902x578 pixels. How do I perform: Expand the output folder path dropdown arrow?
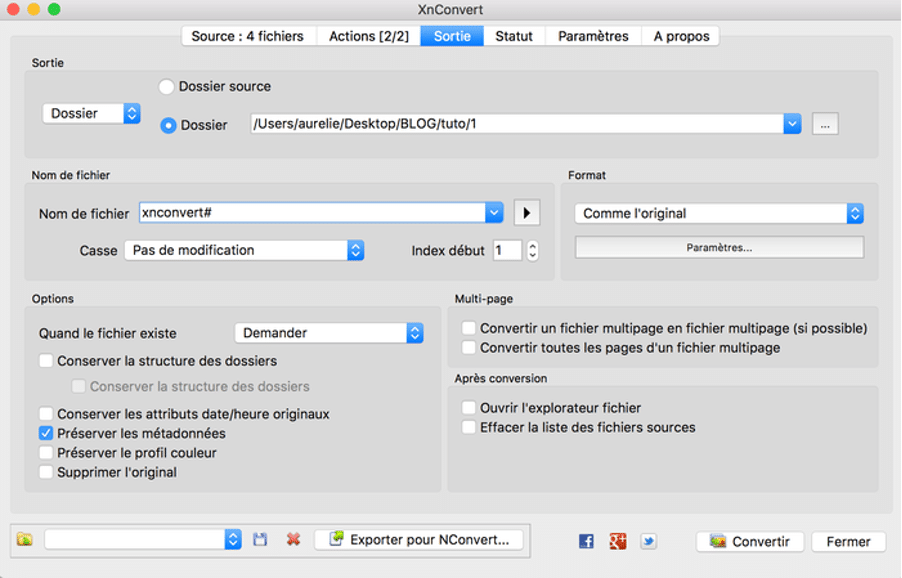[792, 124]
